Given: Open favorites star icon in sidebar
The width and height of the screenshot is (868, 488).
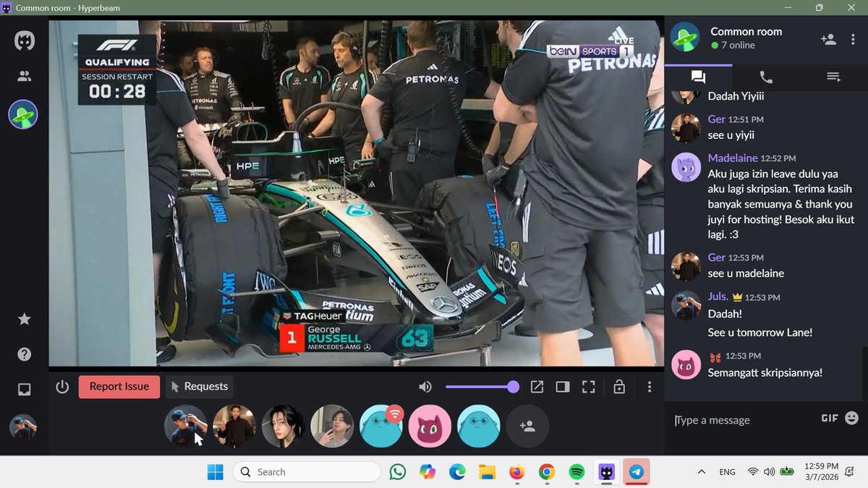Looking at the screenshot, I should coord(24,319).
